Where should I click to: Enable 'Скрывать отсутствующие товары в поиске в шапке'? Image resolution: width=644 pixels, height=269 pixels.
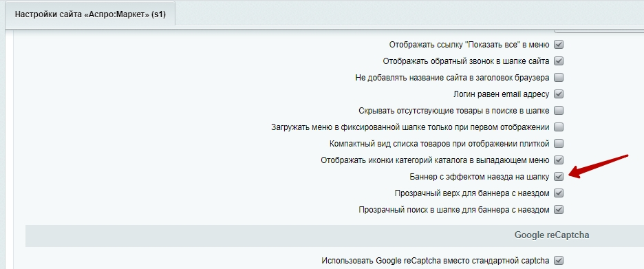click(x=559, y=111)
